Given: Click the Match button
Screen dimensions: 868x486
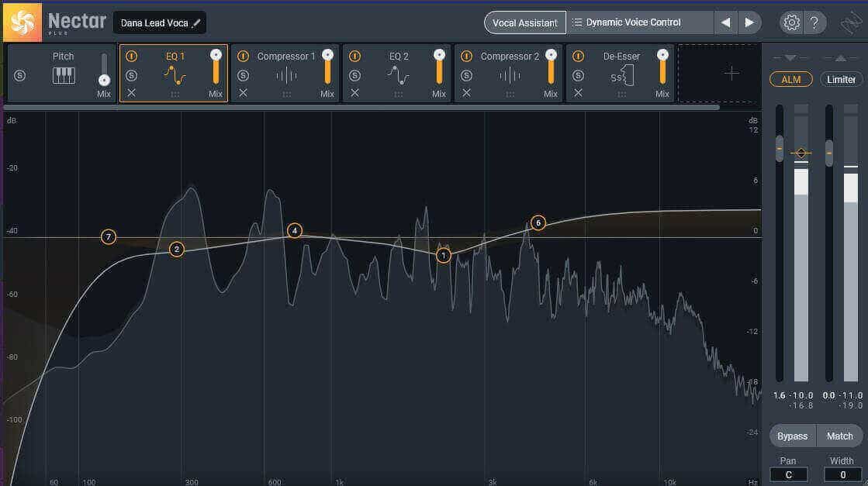Looking at the screenshot, I should [840, 436].
